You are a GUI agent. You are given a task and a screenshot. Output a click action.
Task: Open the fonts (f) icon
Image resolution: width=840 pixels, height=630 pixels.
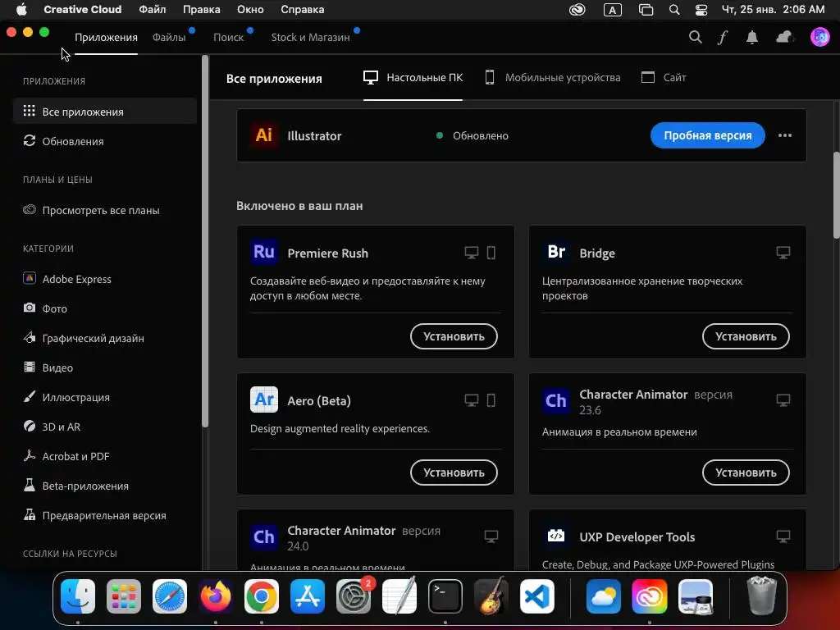click(x=723, y=37)
